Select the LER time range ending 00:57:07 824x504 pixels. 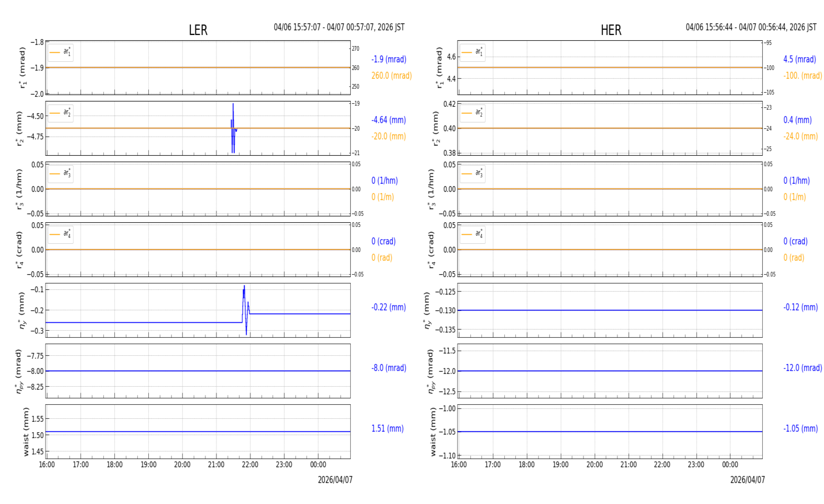pos(339,27)
